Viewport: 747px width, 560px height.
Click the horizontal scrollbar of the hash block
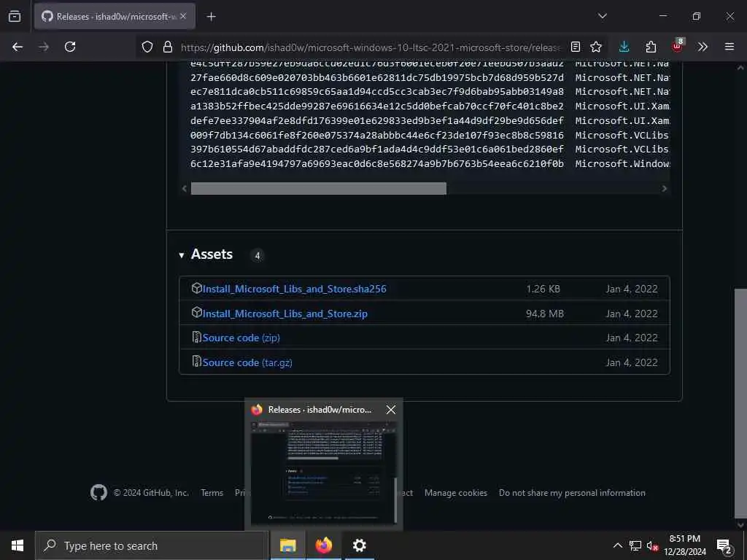[318, 189]
